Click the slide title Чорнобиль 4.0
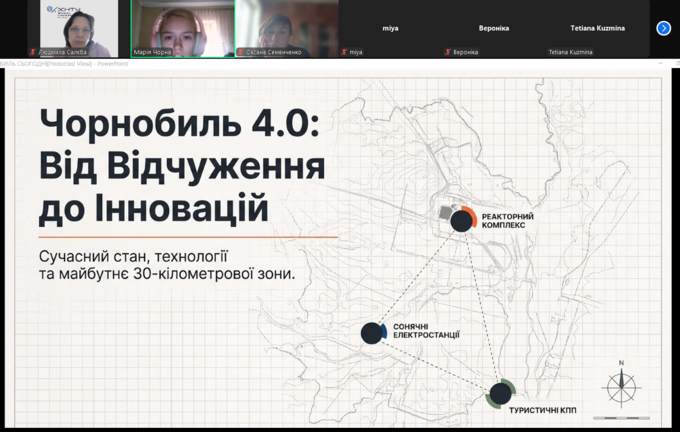 pos(178,125)
